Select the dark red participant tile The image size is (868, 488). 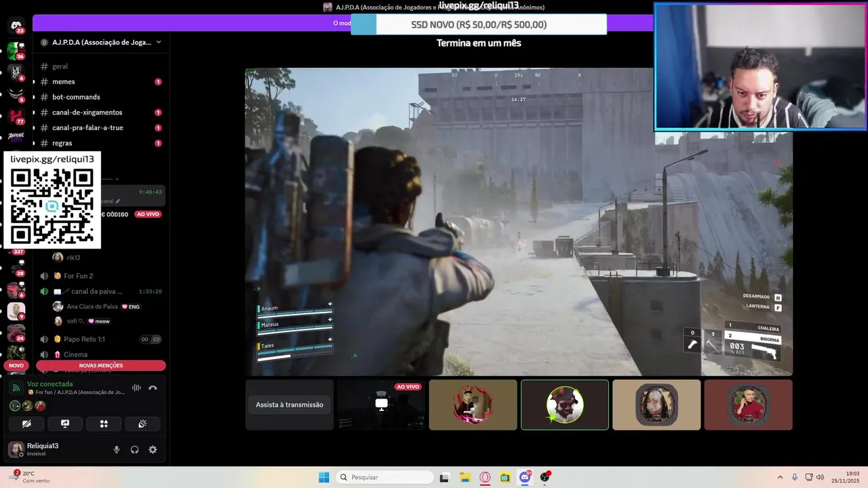pyautogui.click(x=748, y=405)
